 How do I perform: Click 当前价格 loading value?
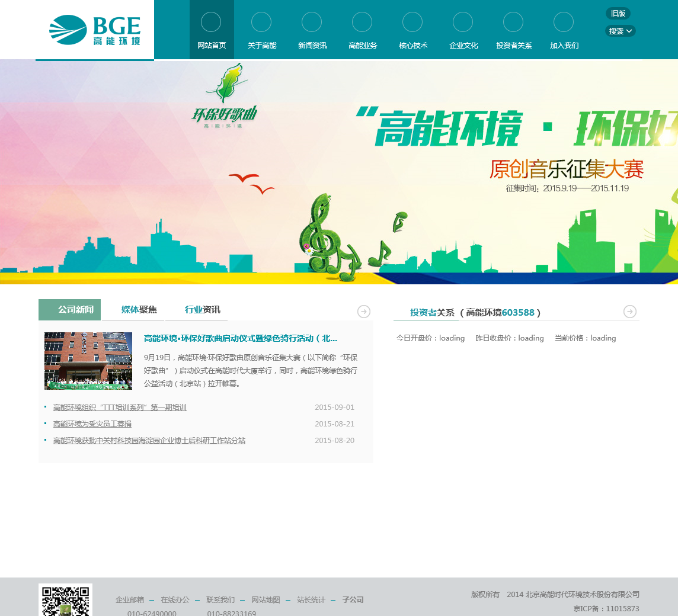603,338
